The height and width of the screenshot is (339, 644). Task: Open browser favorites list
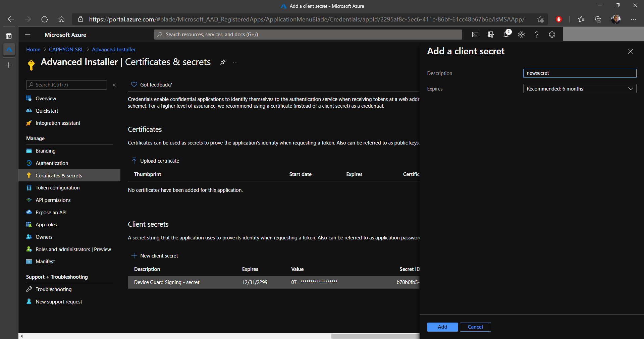click(581, 19)
